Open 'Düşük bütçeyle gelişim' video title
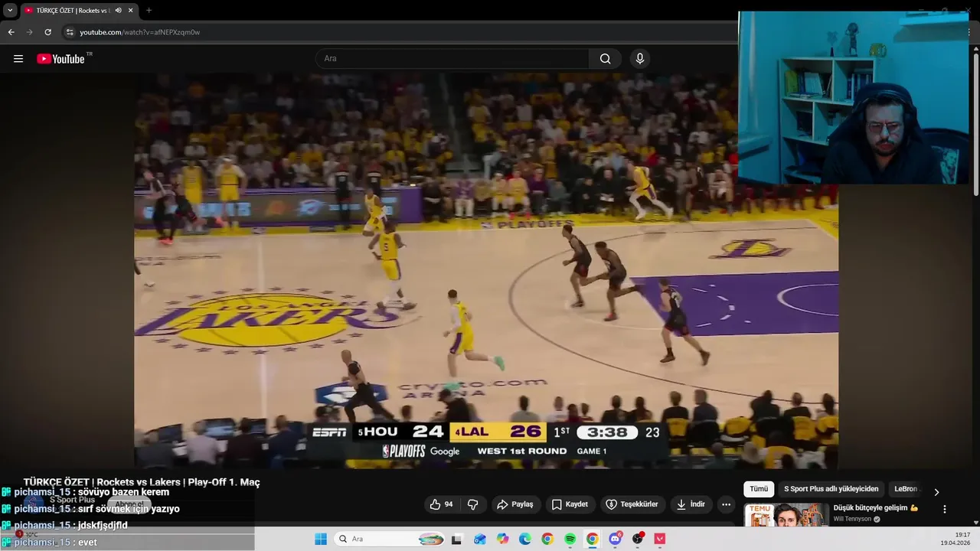980x551 pixels. point(875,508)
